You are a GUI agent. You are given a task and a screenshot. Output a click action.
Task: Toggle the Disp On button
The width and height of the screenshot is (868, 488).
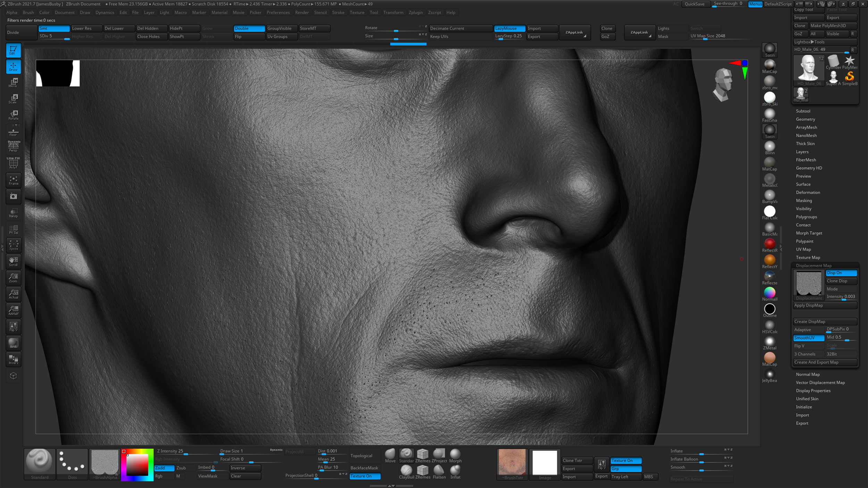pyautogui.click(x=841, y=273)
